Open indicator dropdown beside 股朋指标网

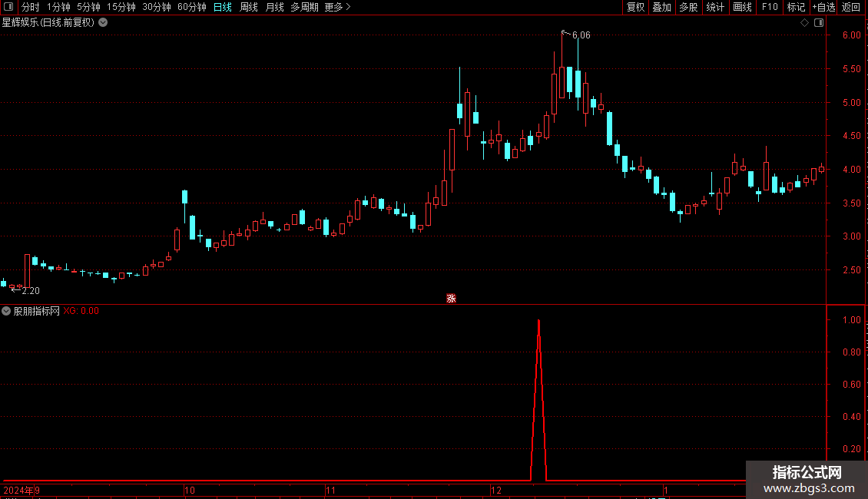(x=6, y=311)
